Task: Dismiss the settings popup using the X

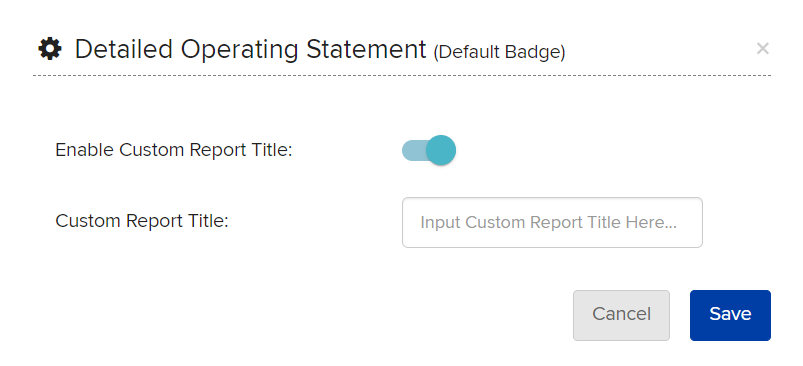Action: tap(763, 49)
